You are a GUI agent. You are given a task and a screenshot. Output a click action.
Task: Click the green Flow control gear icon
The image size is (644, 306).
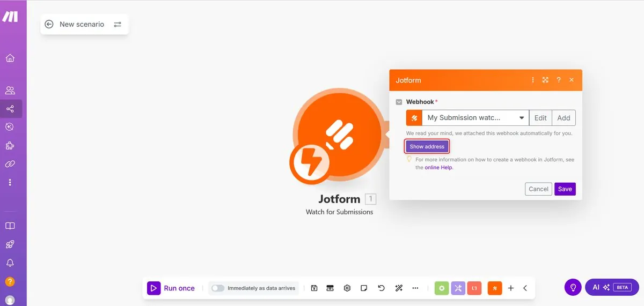(x=442, y=288)
